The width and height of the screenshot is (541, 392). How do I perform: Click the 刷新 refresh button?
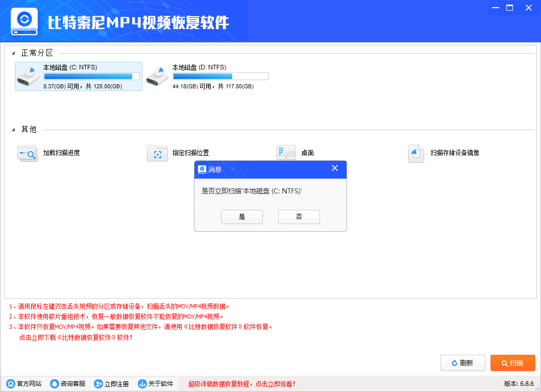click(x=463, y=363)
